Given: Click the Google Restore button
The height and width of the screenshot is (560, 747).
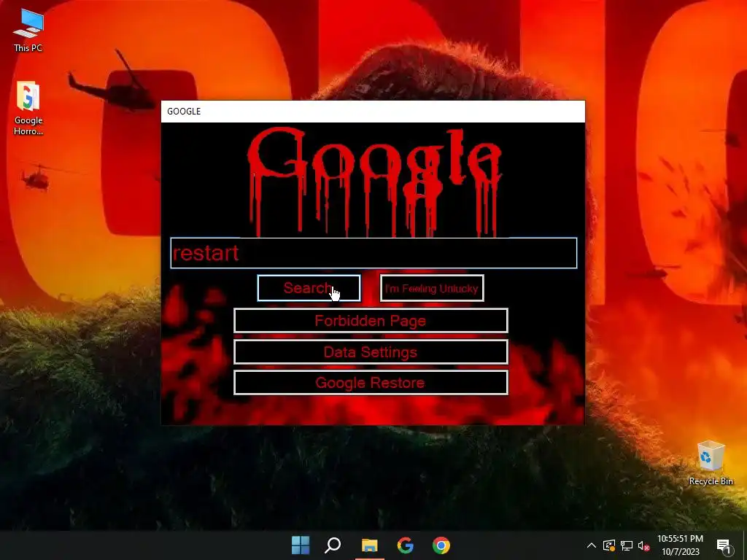Looking at the screenshot, I should click(x=371, y=383).
